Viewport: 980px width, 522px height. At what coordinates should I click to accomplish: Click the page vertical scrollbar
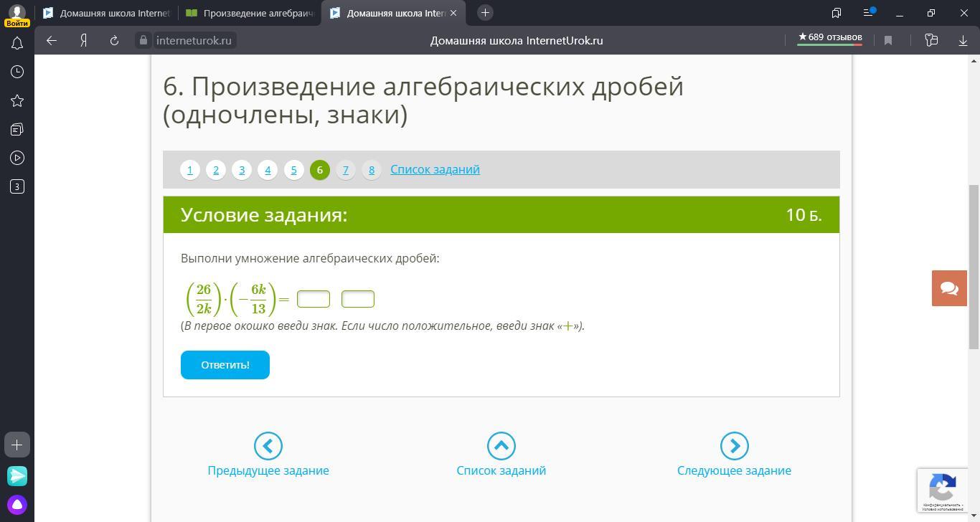click(x=974, y=267)
